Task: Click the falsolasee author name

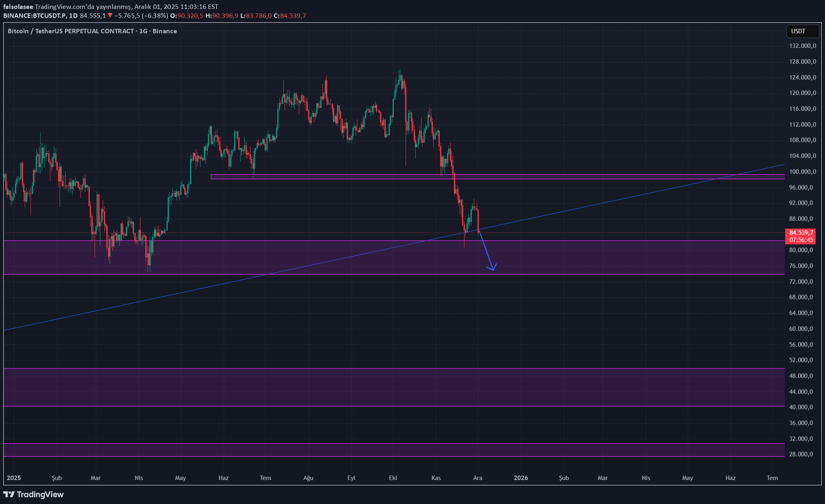Action: [x=18, y=6]
